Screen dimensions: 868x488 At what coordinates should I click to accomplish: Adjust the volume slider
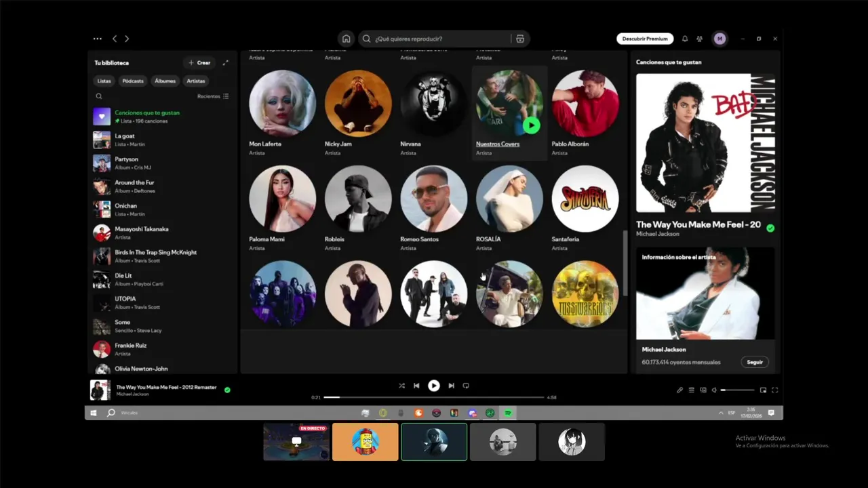[737, 390]
